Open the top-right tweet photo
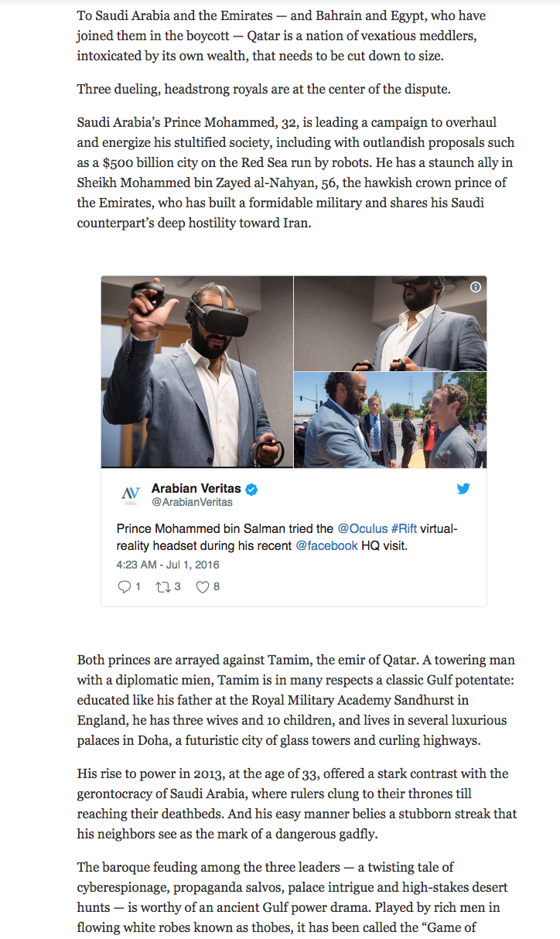The height and width of the screenshot is (939, 560). 390,323
